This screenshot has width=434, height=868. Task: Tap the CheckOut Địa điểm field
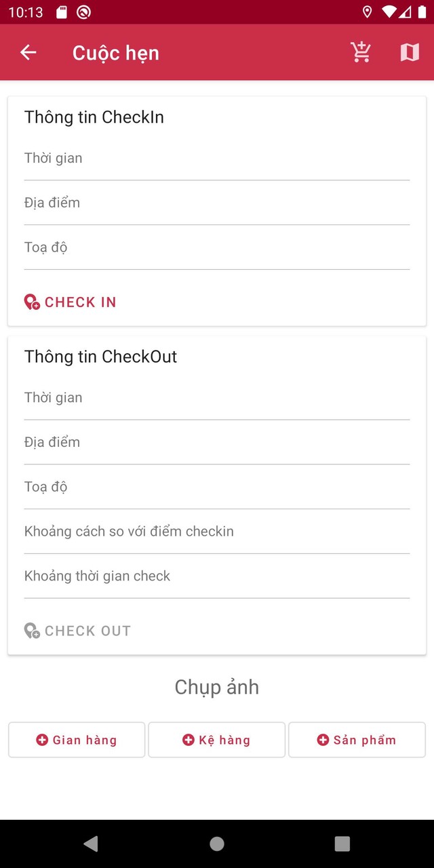coord(217,442)
